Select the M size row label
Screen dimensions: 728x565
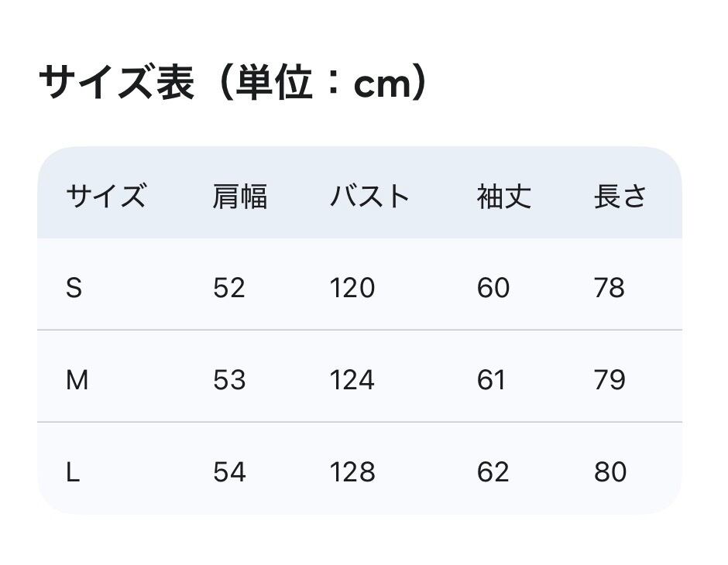(77, 380)
